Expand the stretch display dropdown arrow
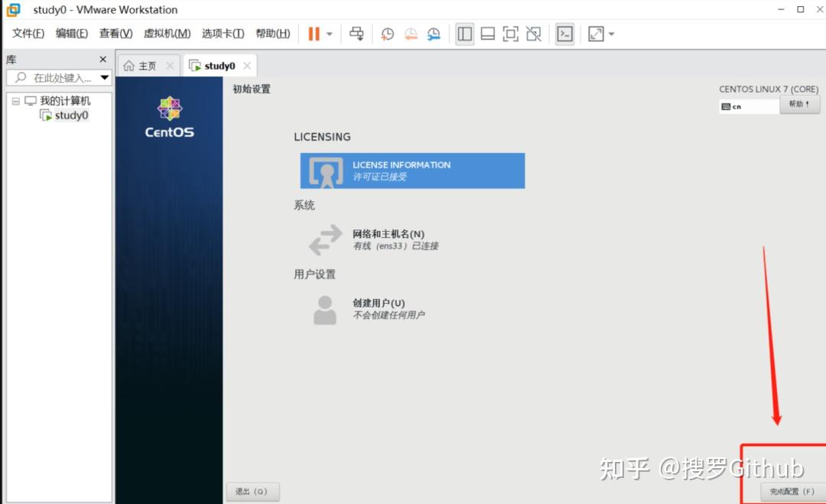This screenshot has width=826, height=504. (x=612, y=34)
